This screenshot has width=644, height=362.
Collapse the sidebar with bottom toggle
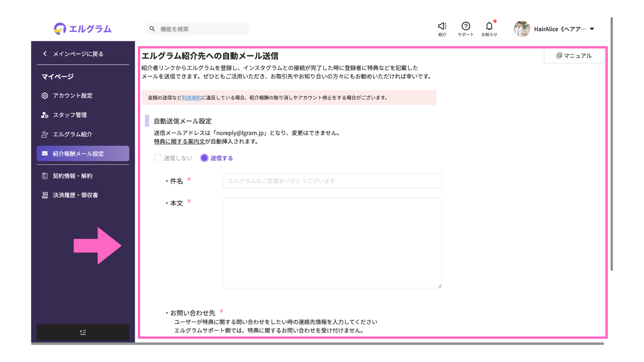83,332
